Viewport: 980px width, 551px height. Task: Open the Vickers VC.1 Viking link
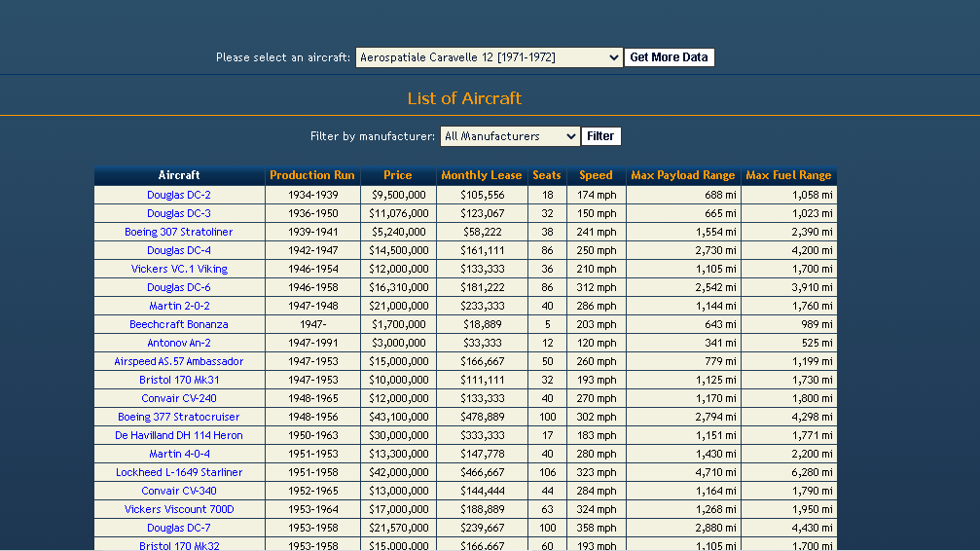(179, 269)
